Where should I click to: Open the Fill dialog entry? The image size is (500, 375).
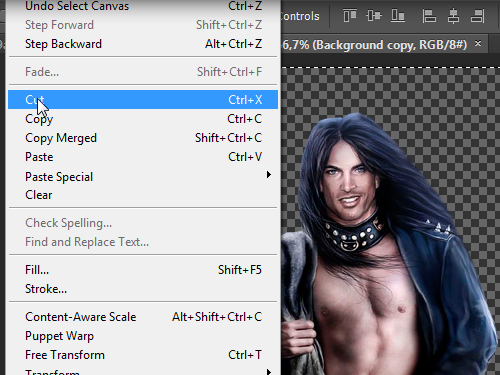143,270
